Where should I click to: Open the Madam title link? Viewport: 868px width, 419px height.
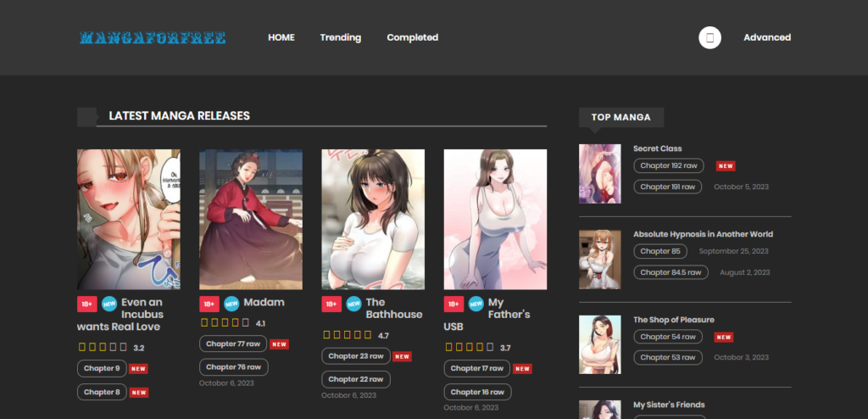coord(264,303)
